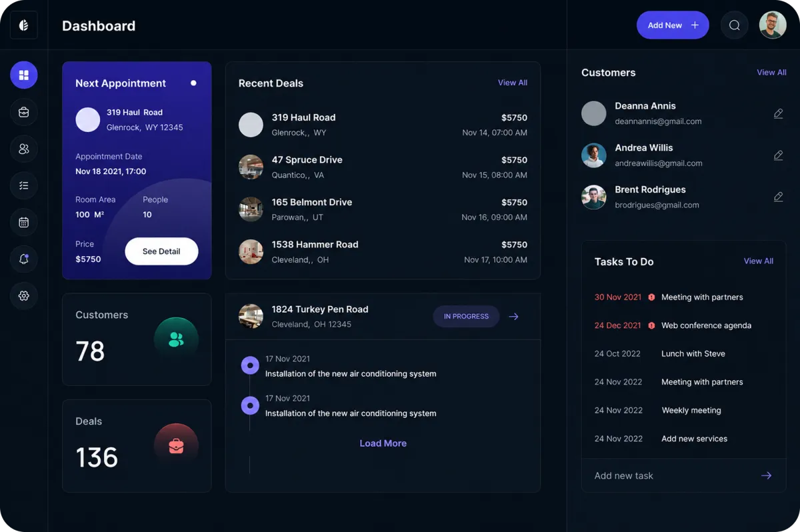Screen dimensions: 800x532
Task: Open the settings gear icon in sidebar
Action: coord(24,295)
